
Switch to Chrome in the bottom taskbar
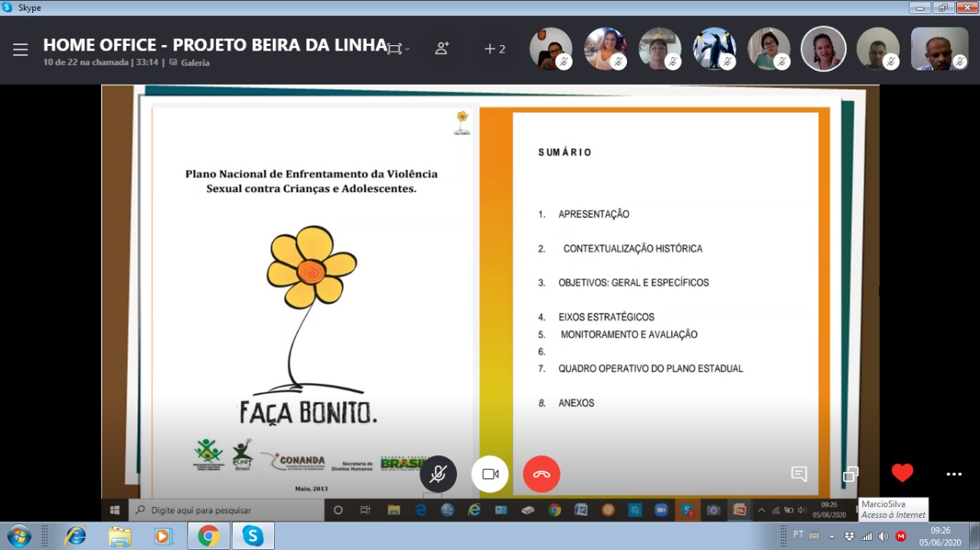click(208, 535)
